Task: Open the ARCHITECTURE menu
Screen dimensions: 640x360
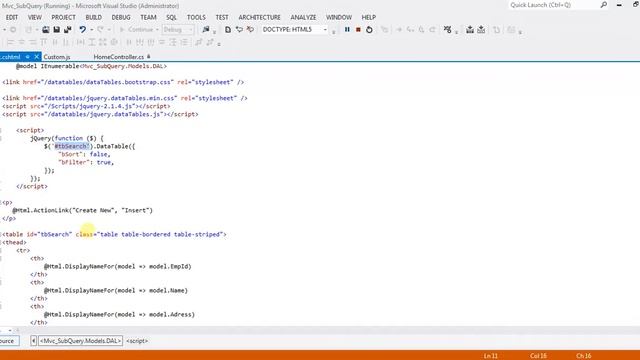Action: (260, 17)
